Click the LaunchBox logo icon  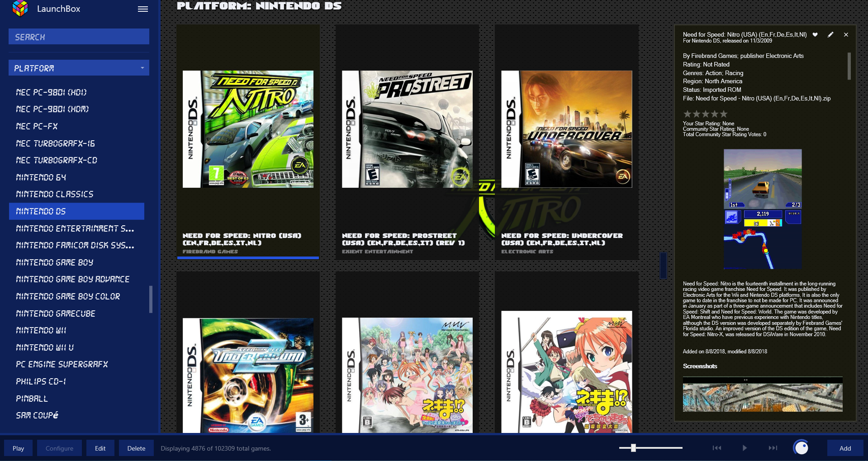pos(20,9)
